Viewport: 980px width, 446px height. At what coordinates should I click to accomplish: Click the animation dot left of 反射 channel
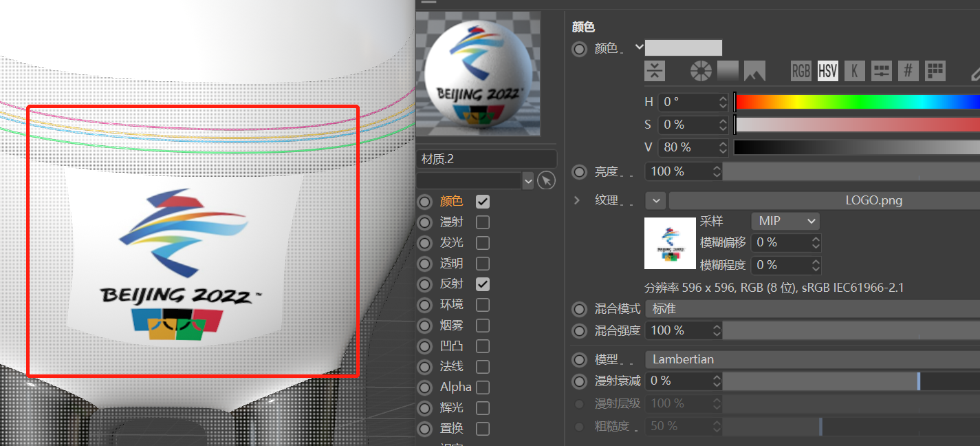[425, 284]
